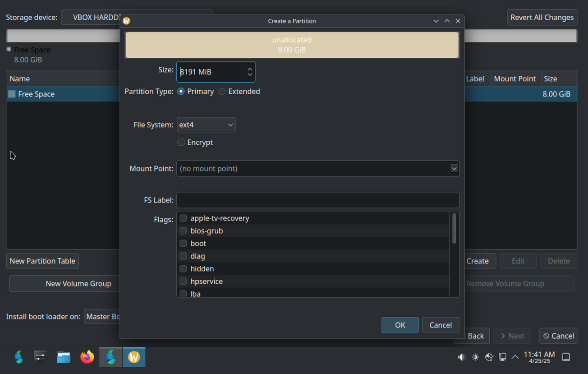588x374 pixels.
Task: Check the bios-grub flag
Action: [x=183, y=231]
